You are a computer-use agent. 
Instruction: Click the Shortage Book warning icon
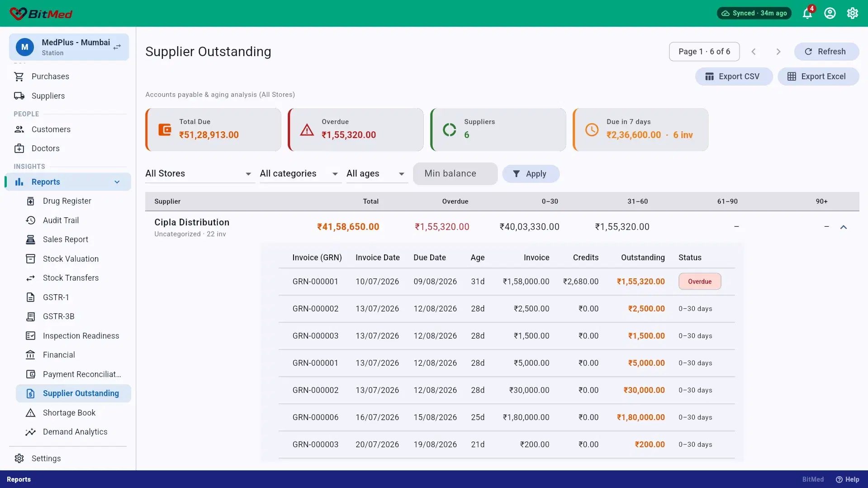(x=30, y=413)
